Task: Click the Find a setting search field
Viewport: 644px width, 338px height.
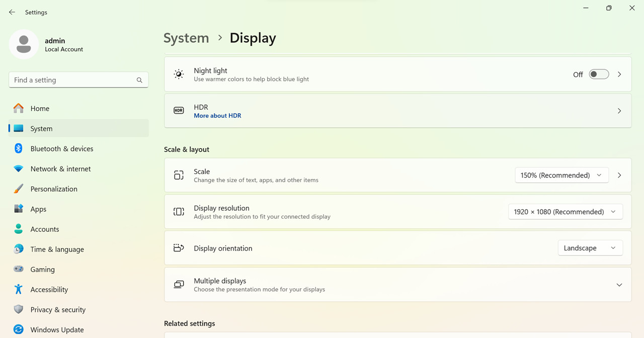Action: [x=78, y=80]
